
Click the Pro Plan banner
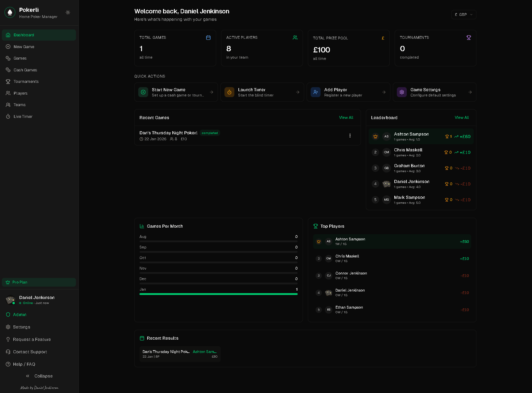39,282
